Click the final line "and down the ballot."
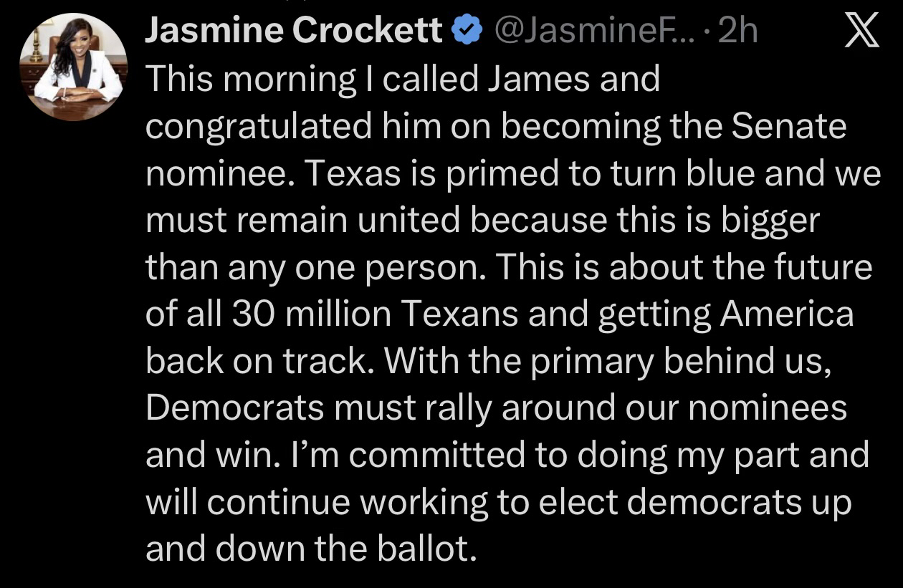 311,549
